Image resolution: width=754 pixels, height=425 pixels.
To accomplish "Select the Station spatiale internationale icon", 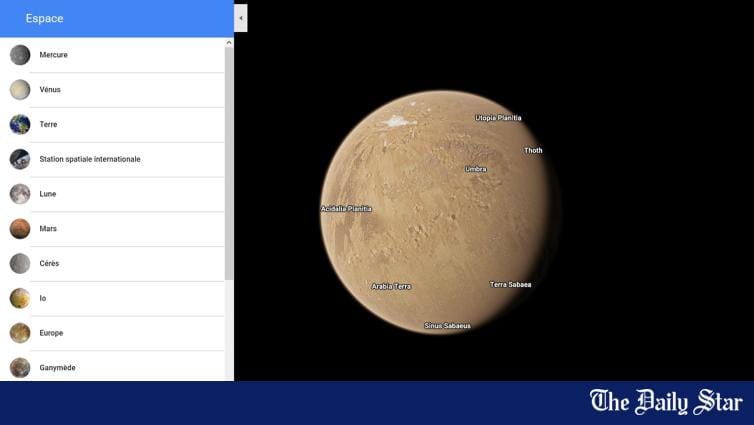I will click(20, 159).
